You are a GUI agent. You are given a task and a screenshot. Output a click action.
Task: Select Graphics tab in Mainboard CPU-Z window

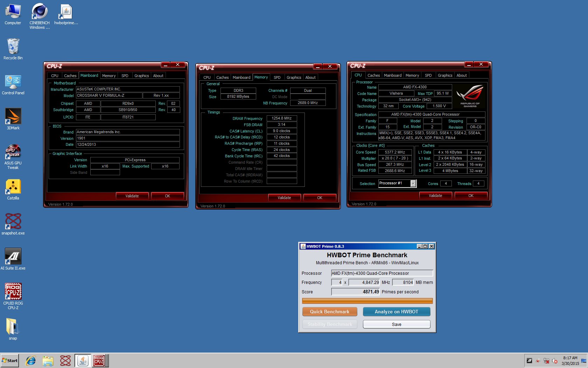(142, 76)
